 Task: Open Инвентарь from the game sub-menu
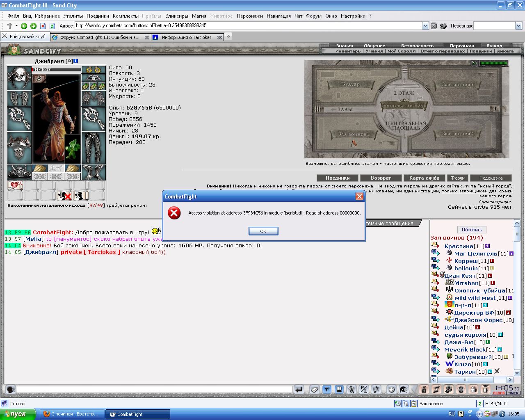tap(348, 51)
